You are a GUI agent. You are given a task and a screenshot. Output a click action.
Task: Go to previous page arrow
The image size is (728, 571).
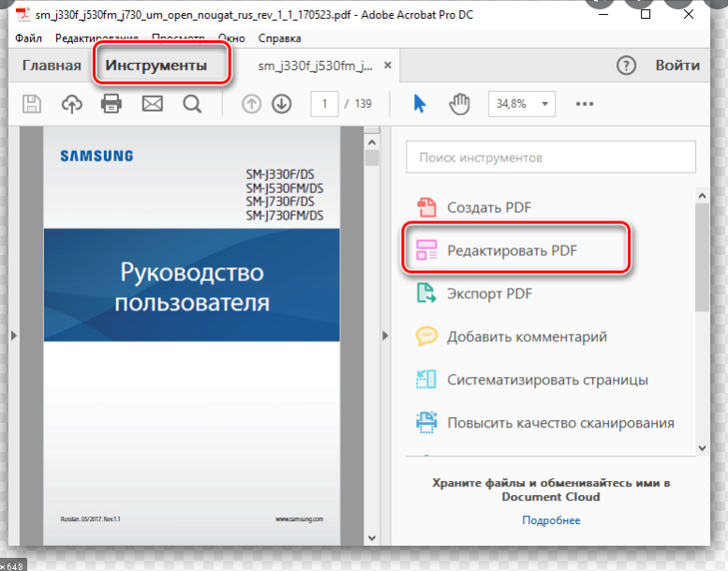click(251, 104)
